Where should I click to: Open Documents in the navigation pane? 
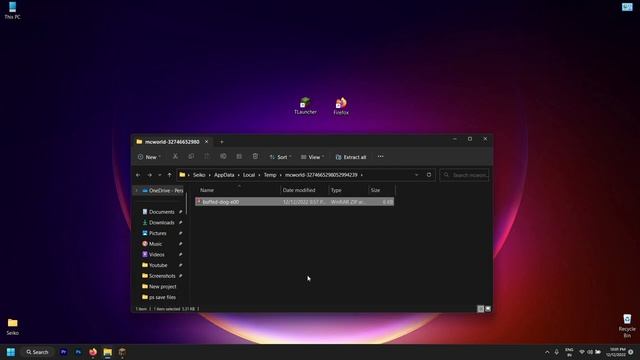pyautogui.click(x=158, y=212)
